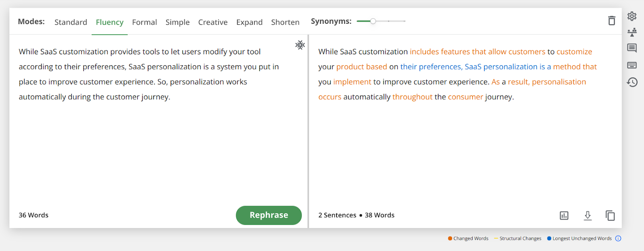644x251 pixels.
Task: Click the '36 Words' counter
Action: click(33, 215)
